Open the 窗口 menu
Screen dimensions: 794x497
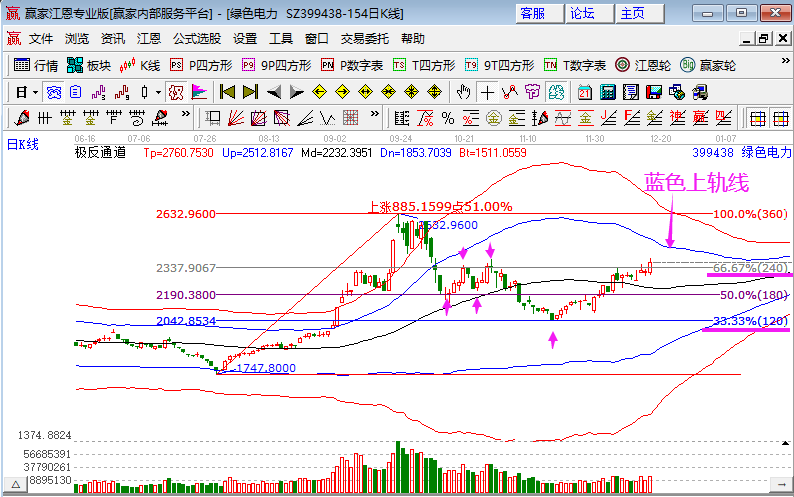point(317,39)
